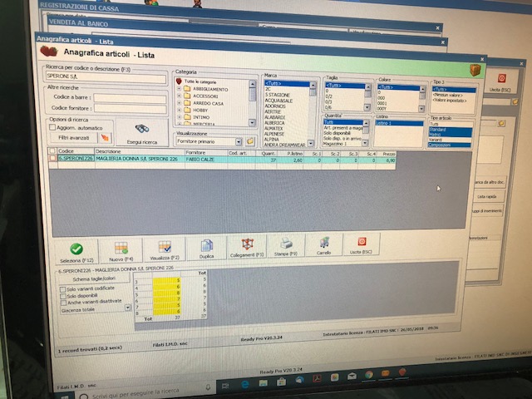Open Microsoft Edge from the taskbar
This screenshot has width=532, height=399.
(244, 384)
